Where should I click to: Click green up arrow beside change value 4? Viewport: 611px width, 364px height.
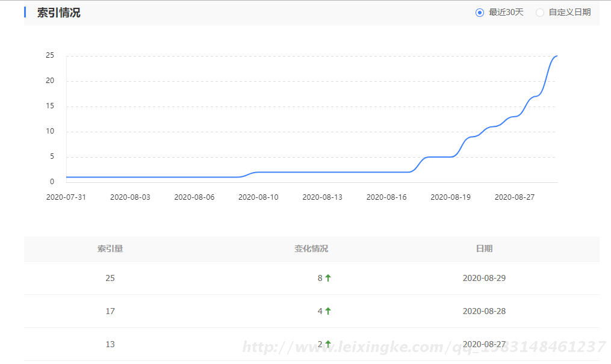pos(328,311)
